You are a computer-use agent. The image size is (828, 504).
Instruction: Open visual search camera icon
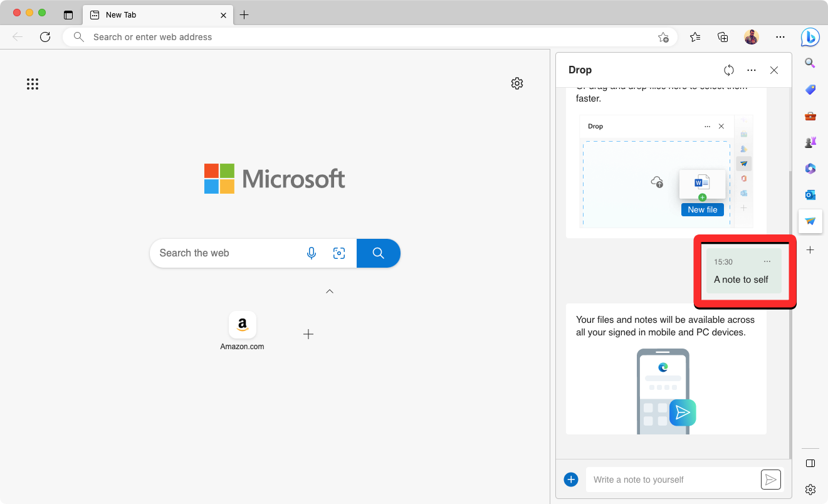click(x=339, y=253)
